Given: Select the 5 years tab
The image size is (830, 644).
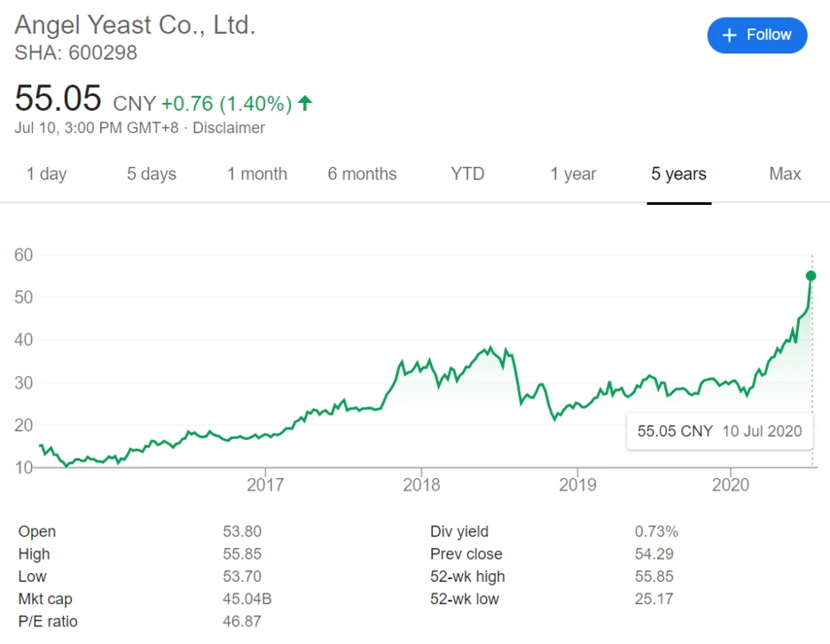Looking at the screenshot, I should (x=678, y=174).
